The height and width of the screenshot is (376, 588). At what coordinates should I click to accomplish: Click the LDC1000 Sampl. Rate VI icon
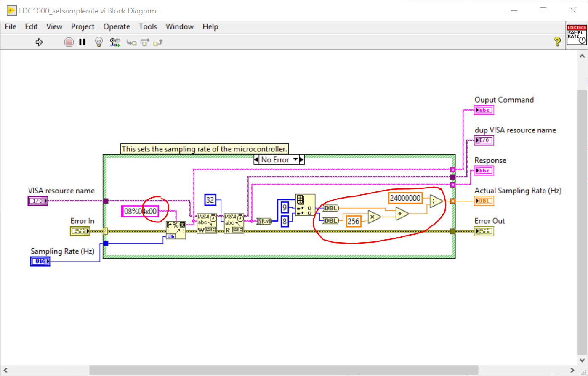(x=577, y=35)
